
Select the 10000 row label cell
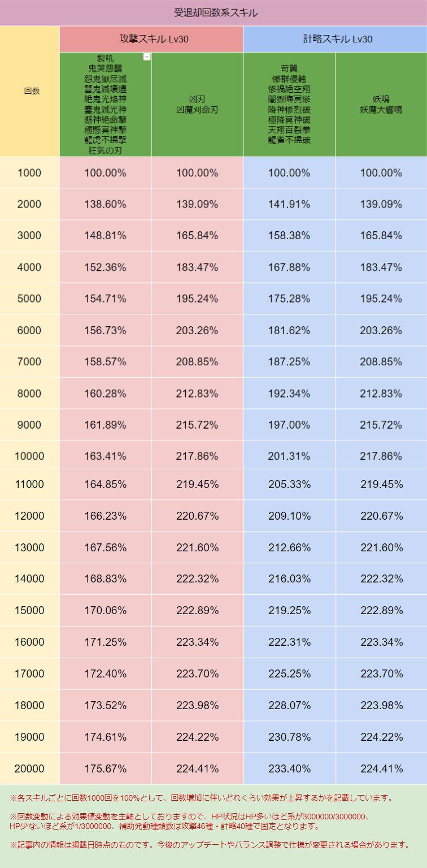(x=29, y=456)
